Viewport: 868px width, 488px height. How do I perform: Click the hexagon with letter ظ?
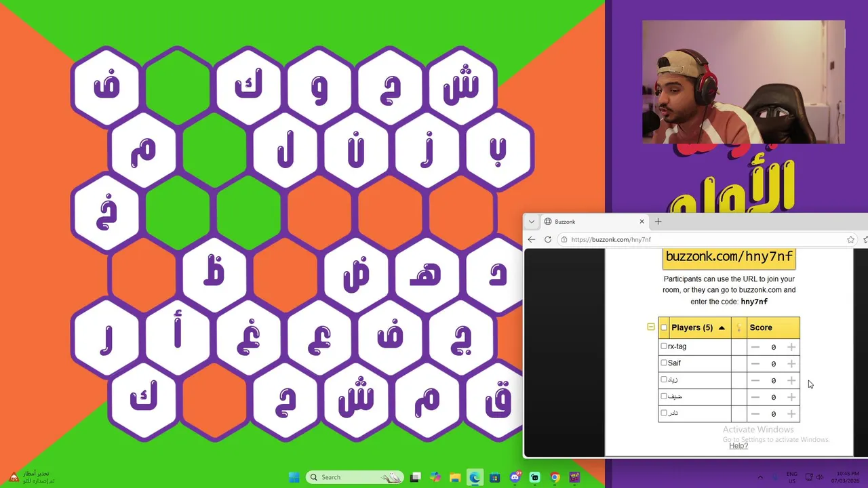pos(214,277)
